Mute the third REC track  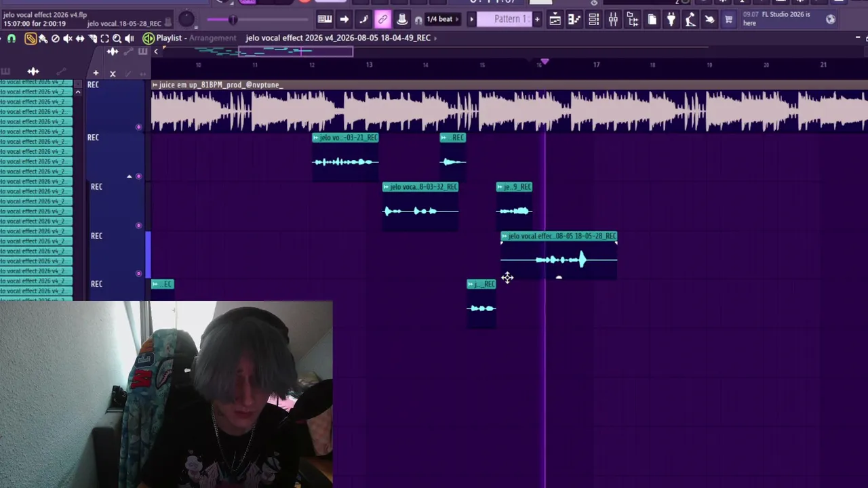[138, 225]
